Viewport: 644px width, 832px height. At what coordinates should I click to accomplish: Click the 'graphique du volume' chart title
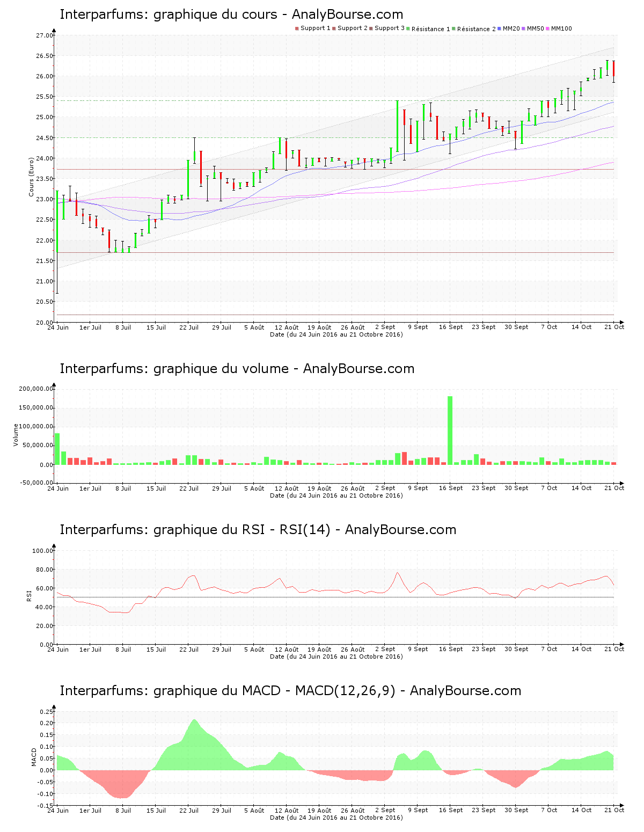pyautogui.click(x=237, y=369)
